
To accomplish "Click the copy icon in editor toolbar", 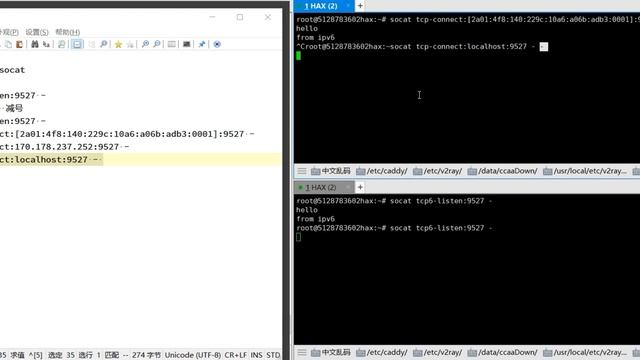I will click(9, 44).
